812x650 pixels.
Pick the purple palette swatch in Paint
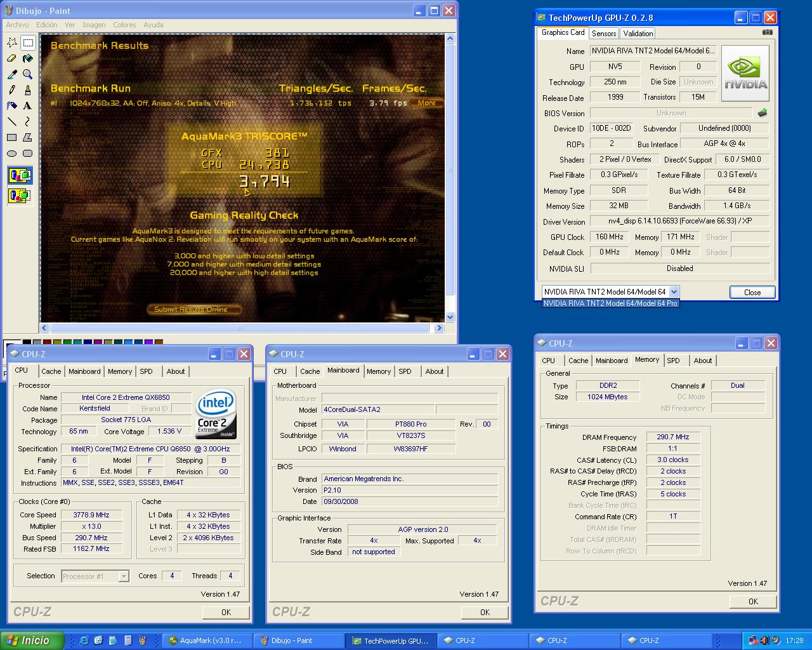click(x=98, y=343)
